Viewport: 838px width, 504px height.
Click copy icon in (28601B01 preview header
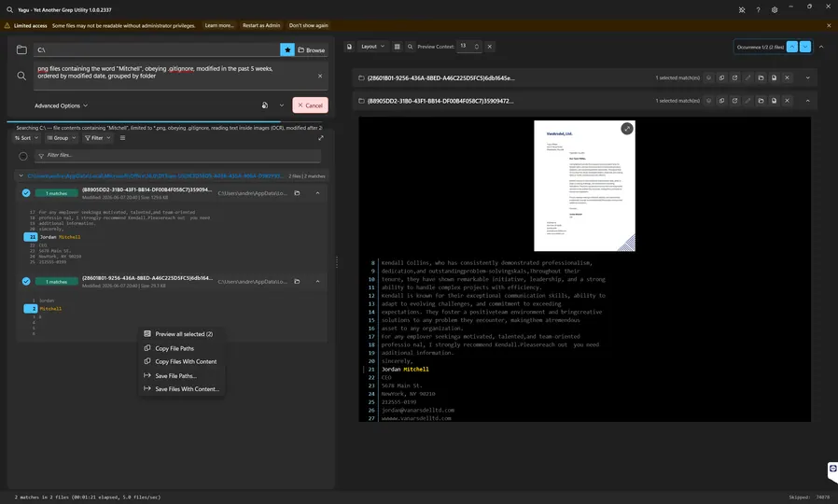pyautogui.click(x=721, y=78)
